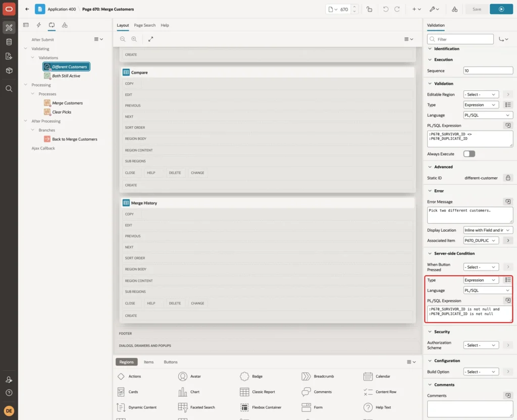
Task: Open the help question mark icon
Action: coord(9,393)
